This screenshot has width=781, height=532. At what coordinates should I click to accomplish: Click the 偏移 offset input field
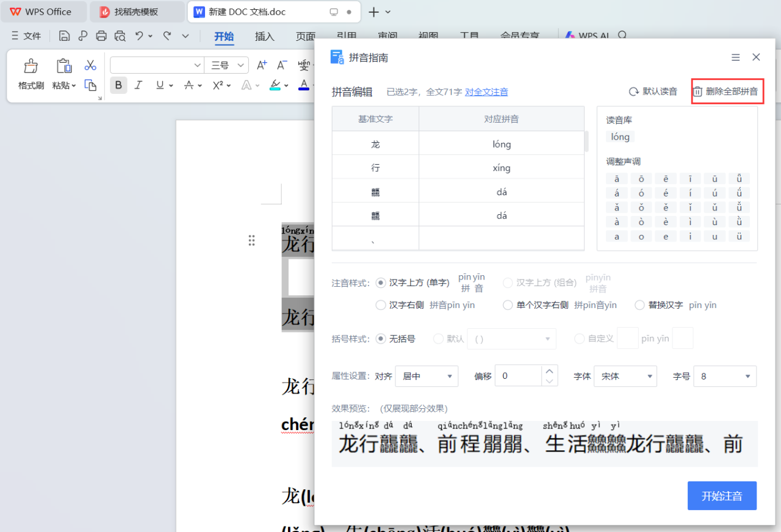coord(518,376)
